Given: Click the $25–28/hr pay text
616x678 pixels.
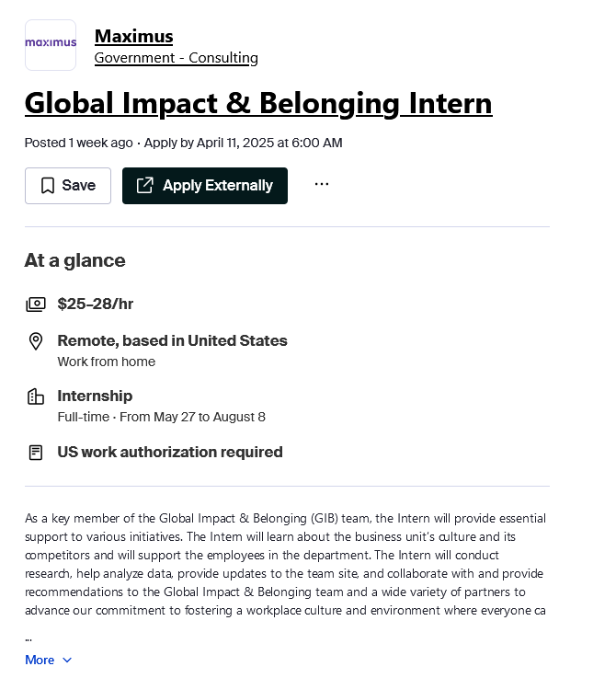Looking at the screenshot, I should point(96,304).
